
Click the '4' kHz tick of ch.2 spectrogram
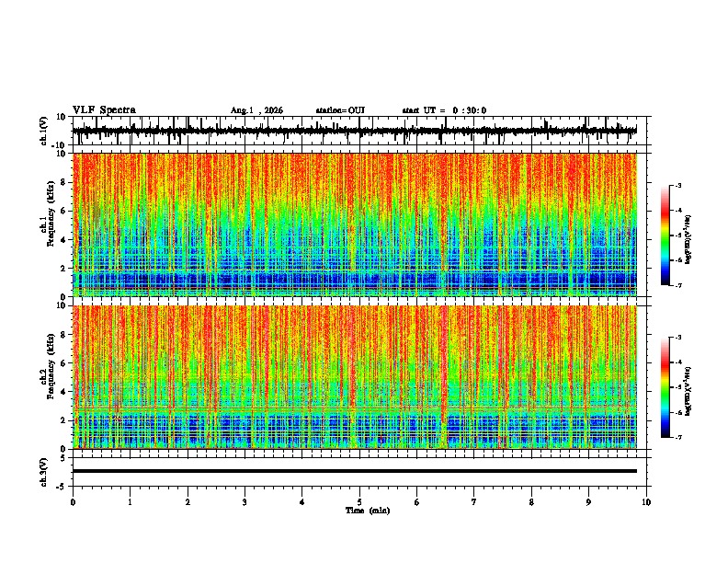(64, 392)
